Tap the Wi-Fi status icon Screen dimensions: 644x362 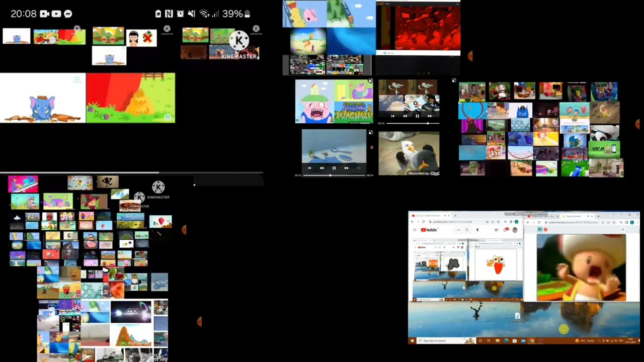(x=204, y=14)
